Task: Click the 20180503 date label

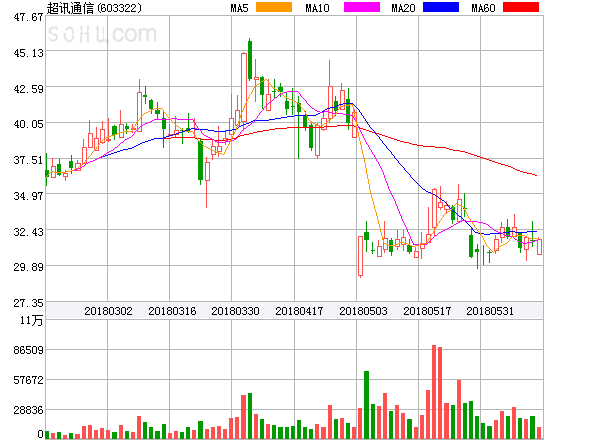Action: tap(363, 311)
